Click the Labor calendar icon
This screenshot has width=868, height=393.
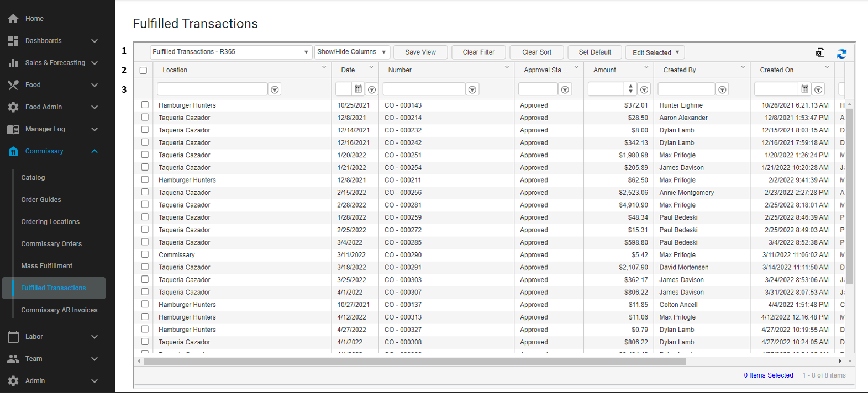click(13, 337)
